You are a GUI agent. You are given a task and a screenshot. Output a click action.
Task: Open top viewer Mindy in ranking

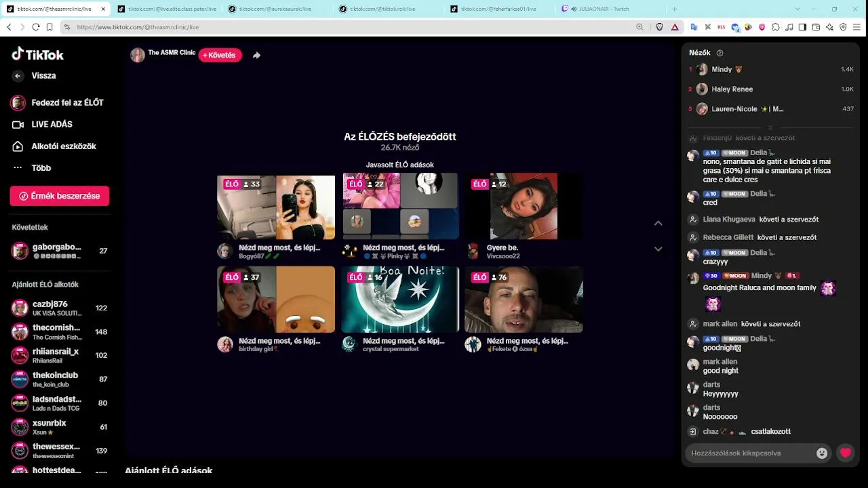(x=770, y=70)
